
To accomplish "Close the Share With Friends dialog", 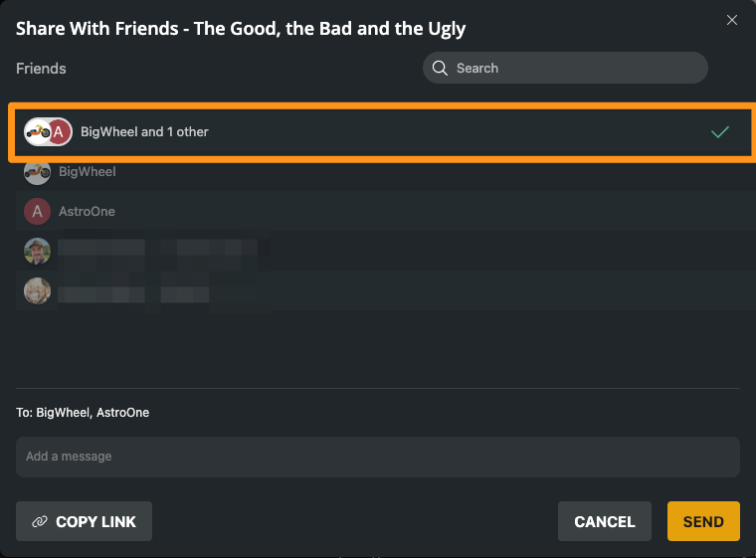I will pyautogui.click(x=732, y=20).
